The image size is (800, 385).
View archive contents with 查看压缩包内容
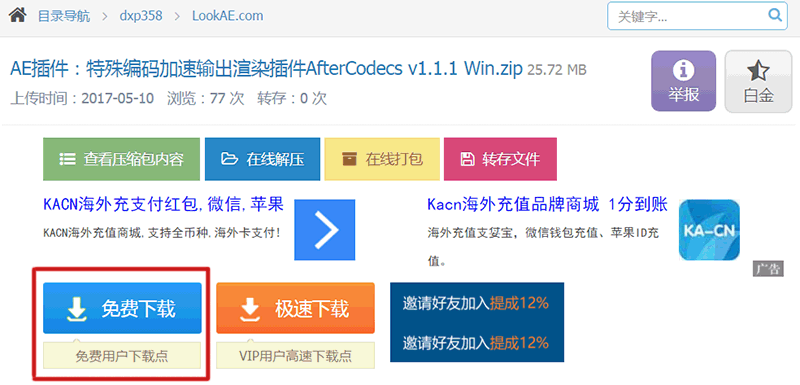(x=121, y=159)
